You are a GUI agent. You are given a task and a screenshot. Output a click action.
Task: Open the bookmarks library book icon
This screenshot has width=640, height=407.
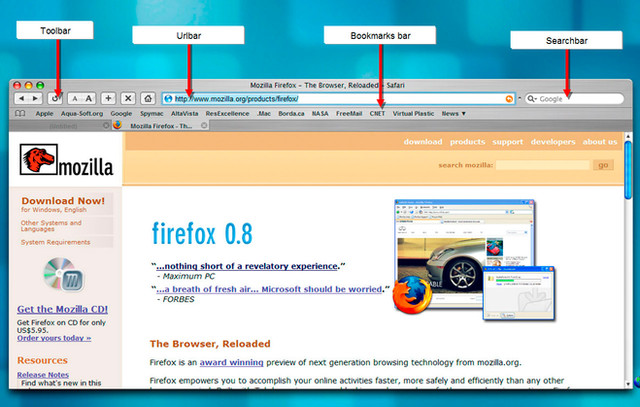[x=20, y=113]
